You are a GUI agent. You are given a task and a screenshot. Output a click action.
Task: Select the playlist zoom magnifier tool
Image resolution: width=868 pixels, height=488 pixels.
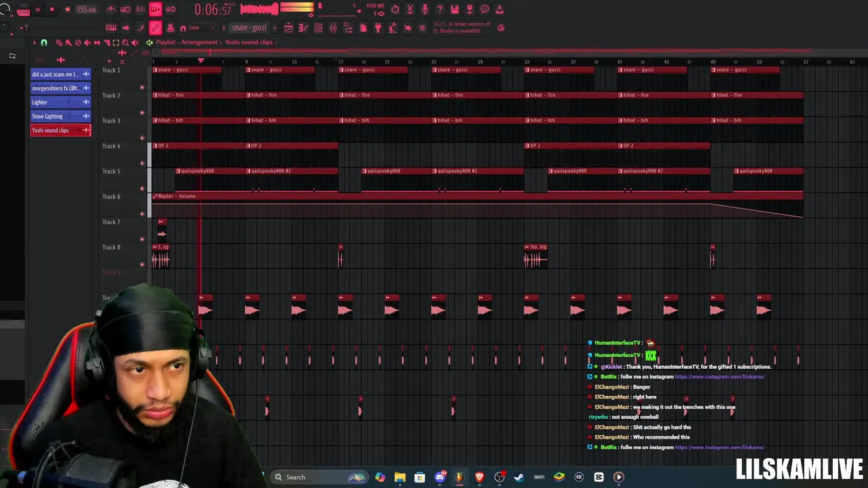(x=125, y=43)
